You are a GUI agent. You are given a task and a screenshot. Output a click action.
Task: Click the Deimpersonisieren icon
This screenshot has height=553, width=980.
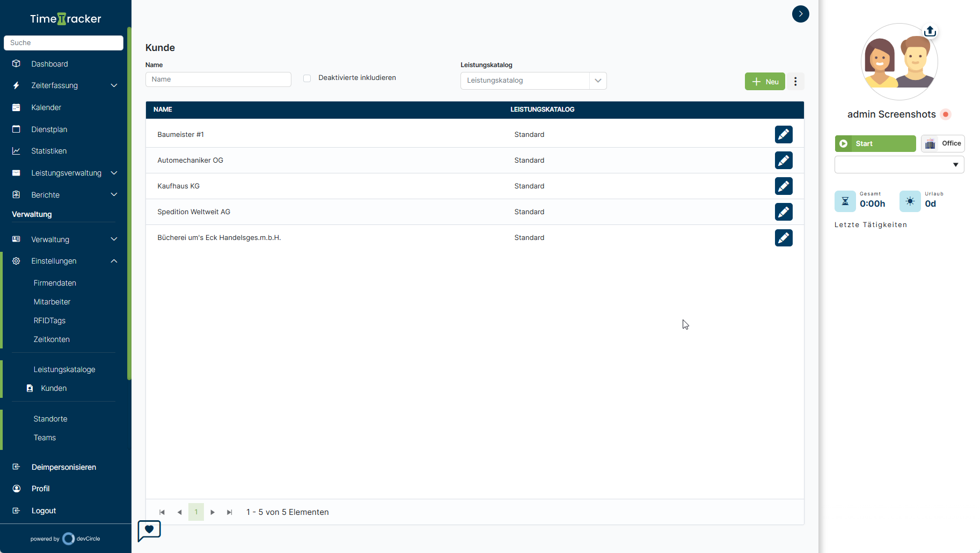[x=16, y=467]
